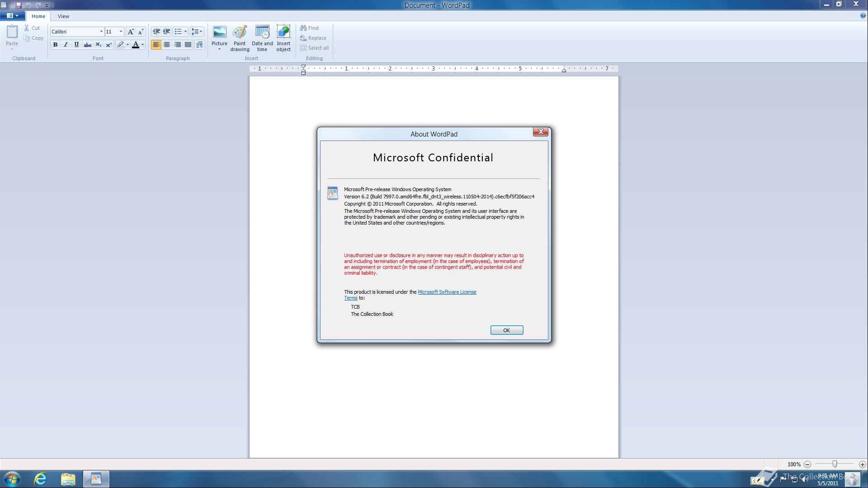Click the Save icon in quick access toolbar
Screen dimensions: 868x488
(19, 5)
